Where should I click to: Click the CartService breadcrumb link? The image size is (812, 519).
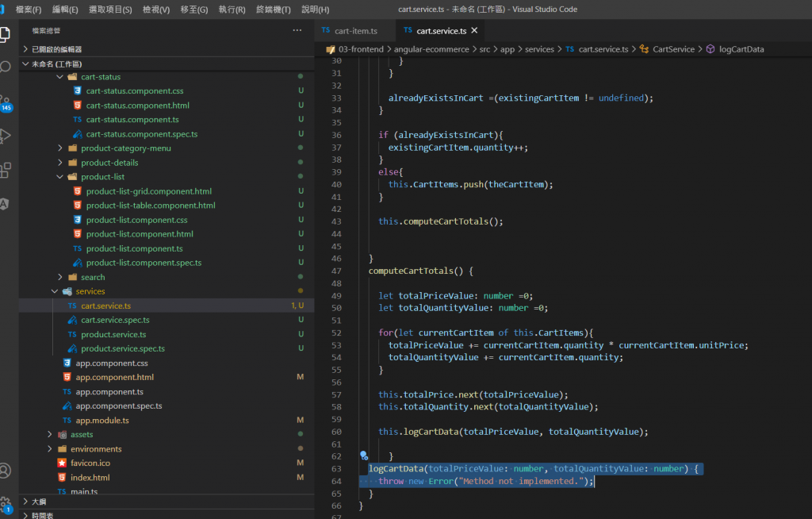point(673,49)
